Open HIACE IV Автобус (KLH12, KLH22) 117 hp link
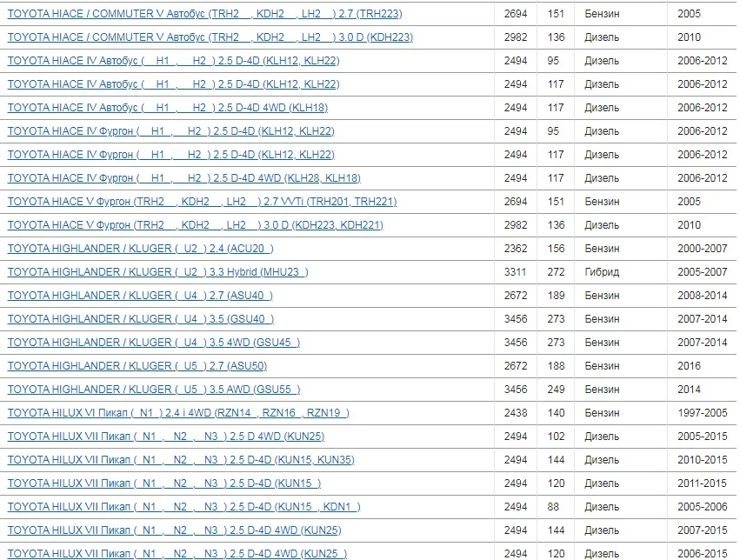The width and height of the screenshot is (740, 560). point(173,84)
